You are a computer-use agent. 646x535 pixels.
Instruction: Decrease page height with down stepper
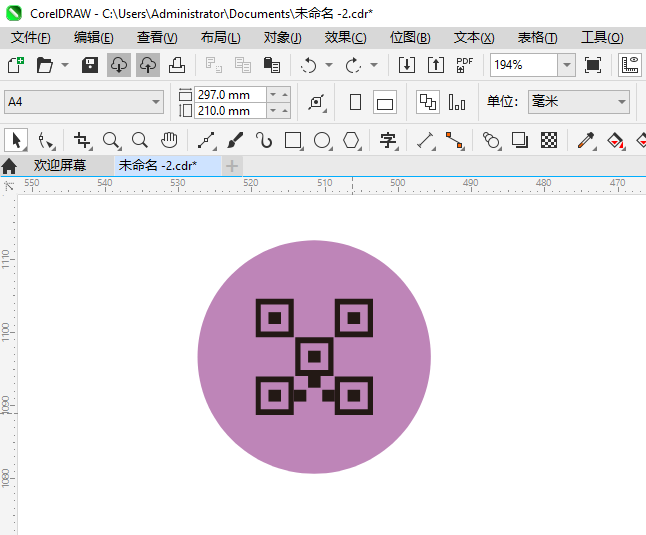pyautogui.click(x=273, y=111)
